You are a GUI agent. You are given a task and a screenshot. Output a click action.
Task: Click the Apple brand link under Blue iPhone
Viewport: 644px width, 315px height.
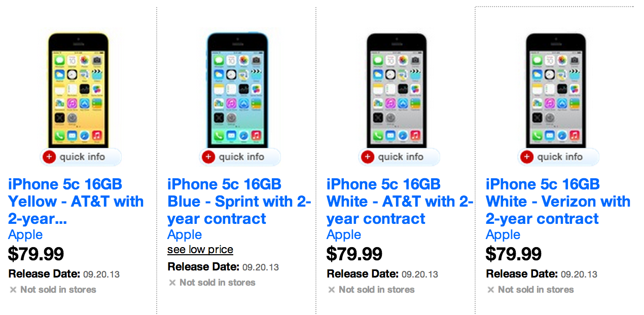coord(185,235)
